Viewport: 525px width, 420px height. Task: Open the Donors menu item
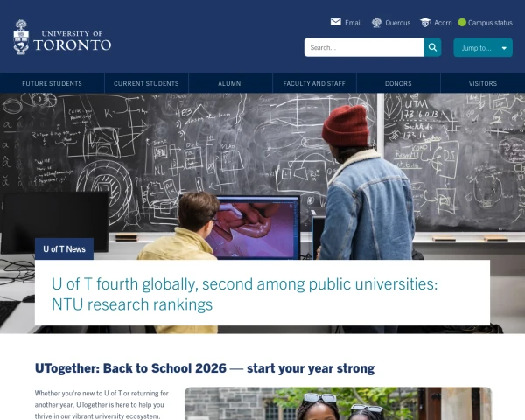pos(398,83)
